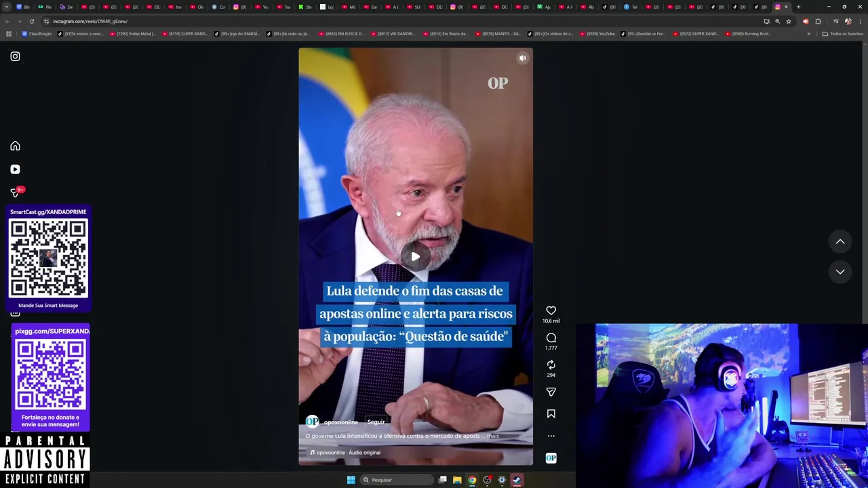Like the reel with the heart icon

[x=551, y=310]
